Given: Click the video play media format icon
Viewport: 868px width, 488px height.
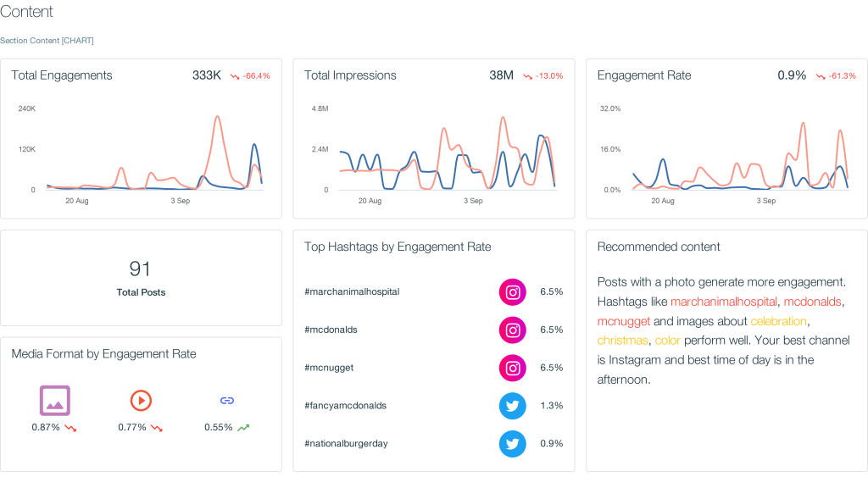Looking at the screenshot, I should (x=141, y=401).
